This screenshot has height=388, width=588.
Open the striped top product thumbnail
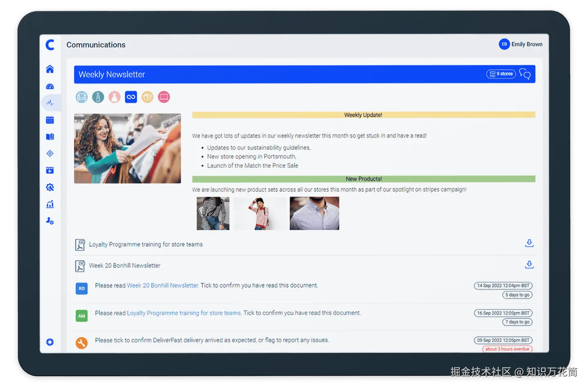213,213
